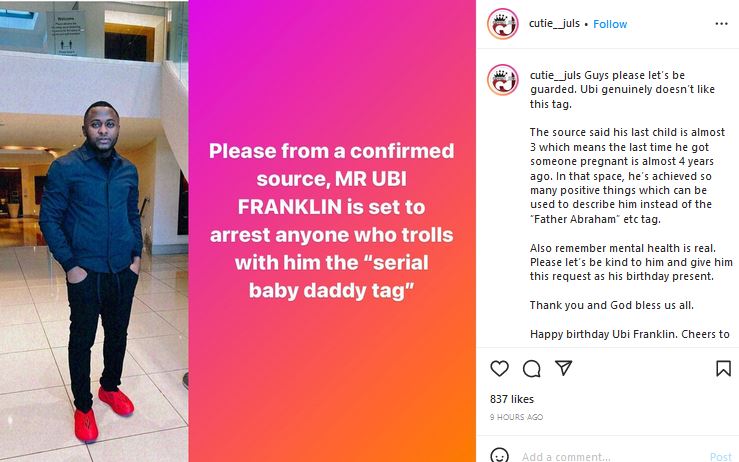Like the post with heart icon

click(500, 368)
